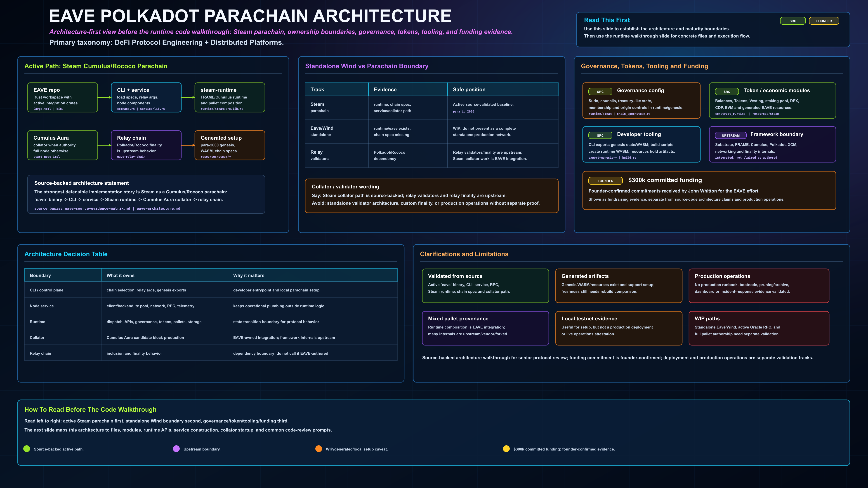
Task: Click the Relay validators track cell
Action: tap(337, 156)
